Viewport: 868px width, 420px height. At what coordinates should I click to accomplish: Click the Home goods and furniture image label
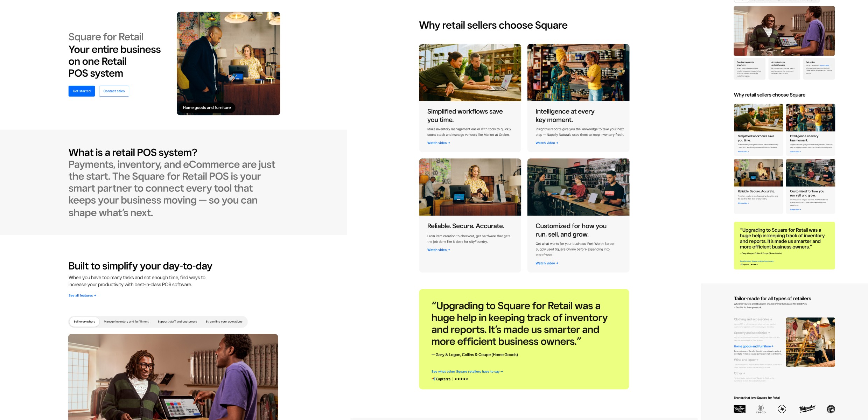point(206,108)
